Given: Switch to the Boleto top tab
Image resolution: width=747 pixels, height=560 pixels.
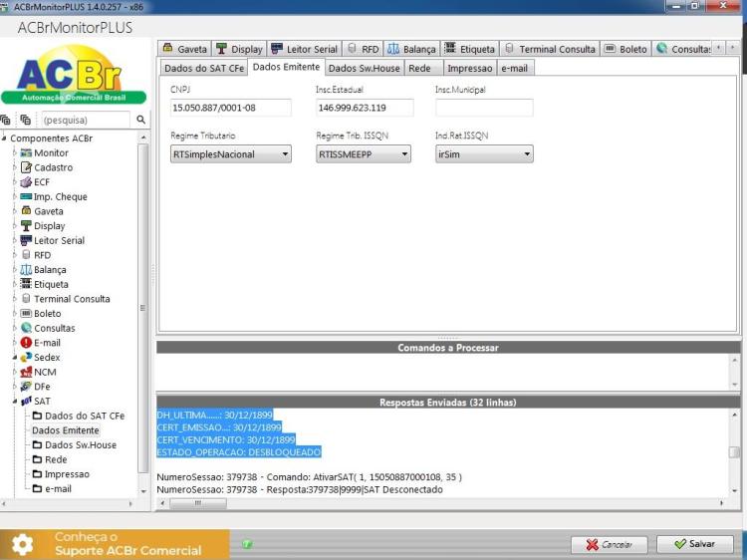Looking at the screenshot, I should coord(626,49).
